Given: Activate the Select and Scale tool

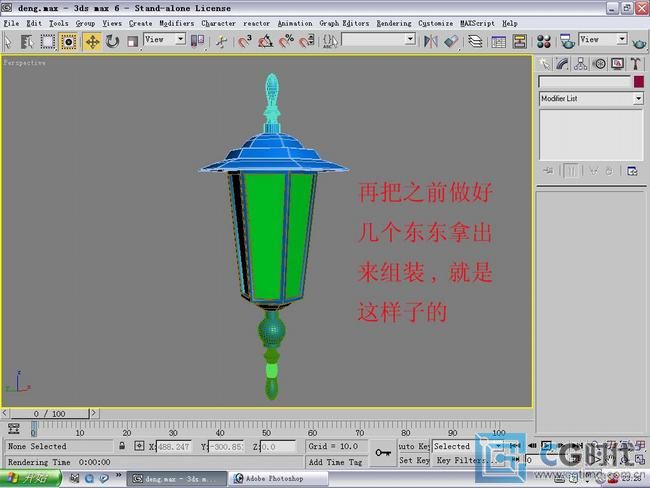Looking at the screenshot, I should tap(132, 41).
